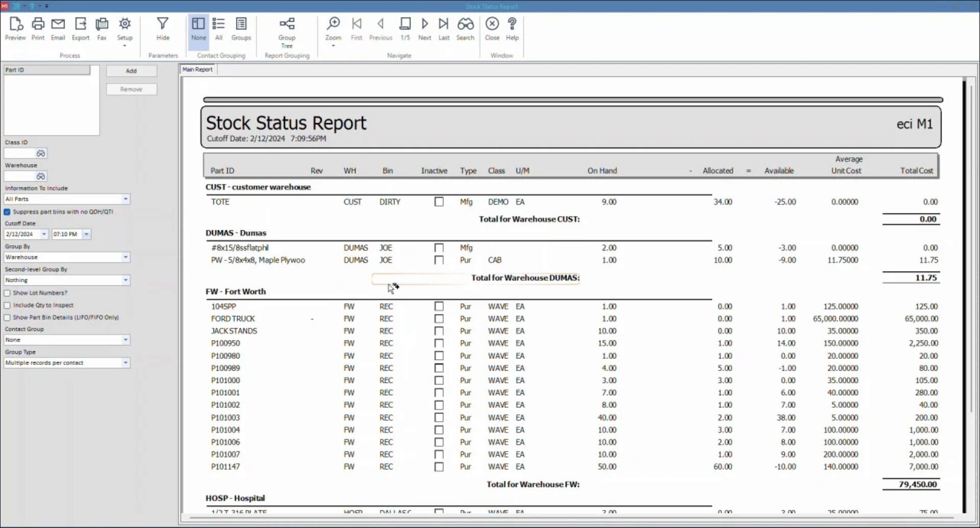Click the Preview report icon
Viewport: 980px width, 528px height.
[x=15, y=29]
